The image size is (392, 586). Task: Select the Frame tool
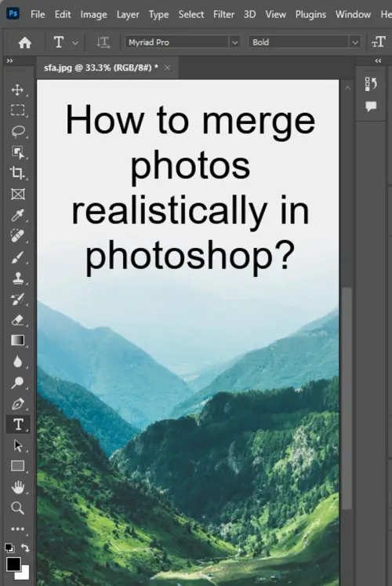point(17,194)
